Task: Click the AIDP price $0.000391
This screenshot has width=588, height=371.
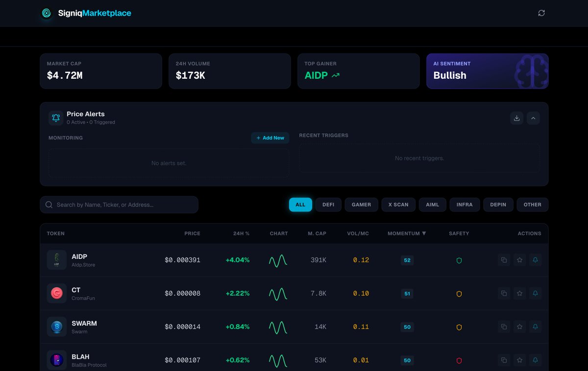Action: point(183,260)
